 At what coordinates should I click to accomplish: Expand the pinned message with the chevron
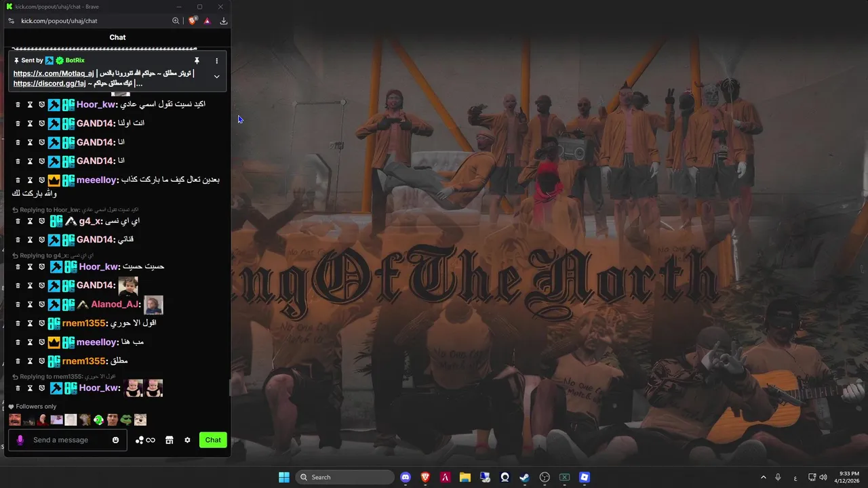click(x=216, y=77)
